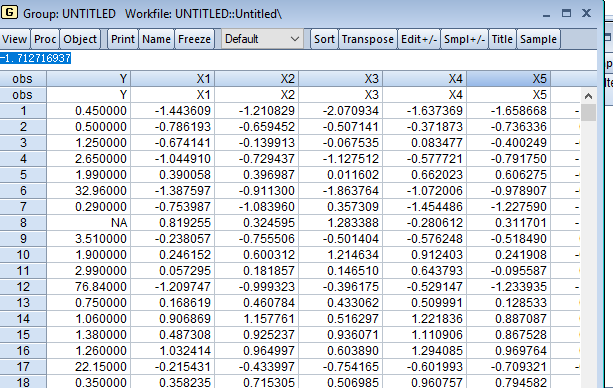This screenshot has height=388, width=613.
Task: Click Y value 0.450000
Action: pos(88,111)
